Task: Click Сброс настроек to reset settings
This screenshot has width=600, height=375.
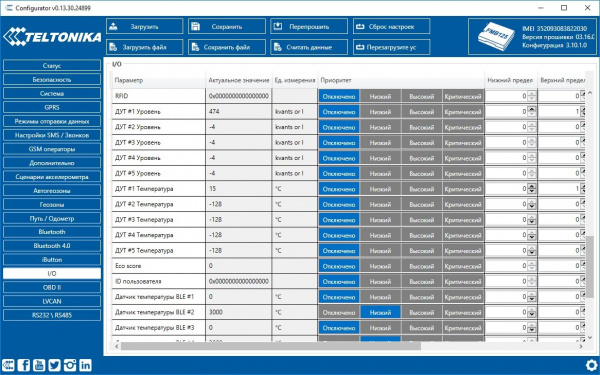Action: (x=391, y=26)
